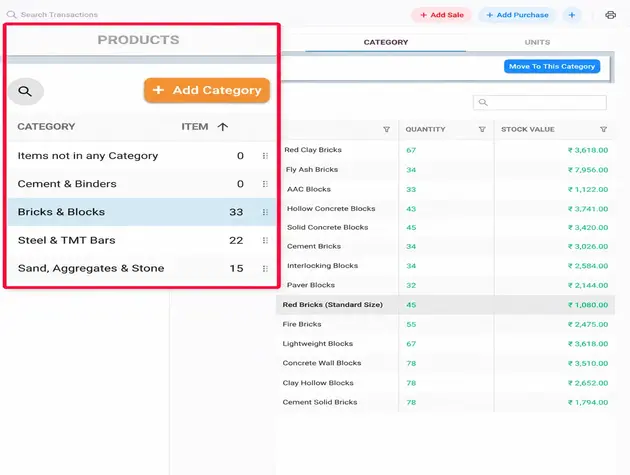Select the Fire Bricks item
630x475 pixels.
pyautogui.click(x=302, y=324)
